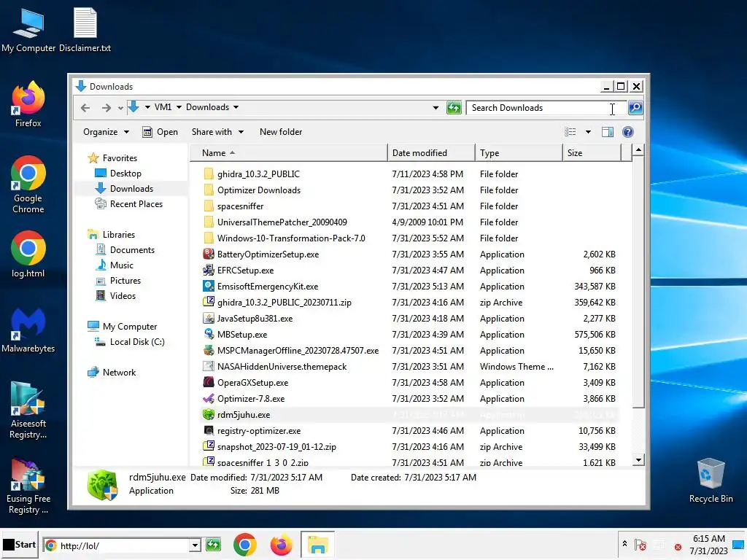Open the taskbar address combo dropdown
The width and height of the screenshot is (747, 560).
194,545
